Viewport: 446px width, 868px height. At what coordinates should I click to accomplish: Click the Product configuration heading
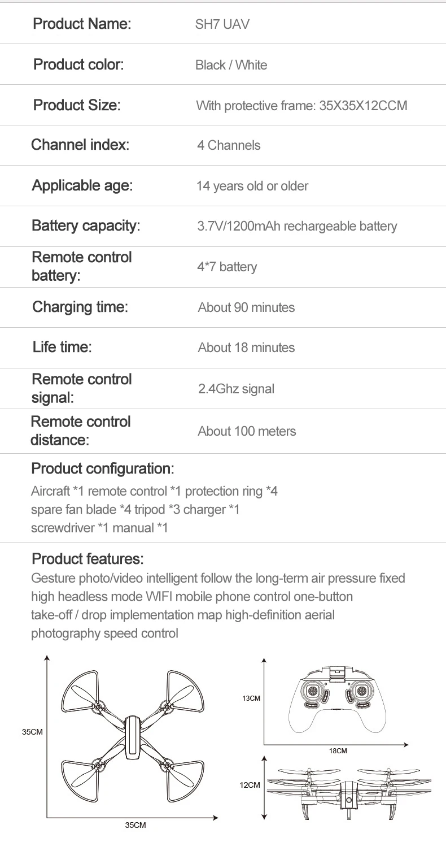pos(102,468)
